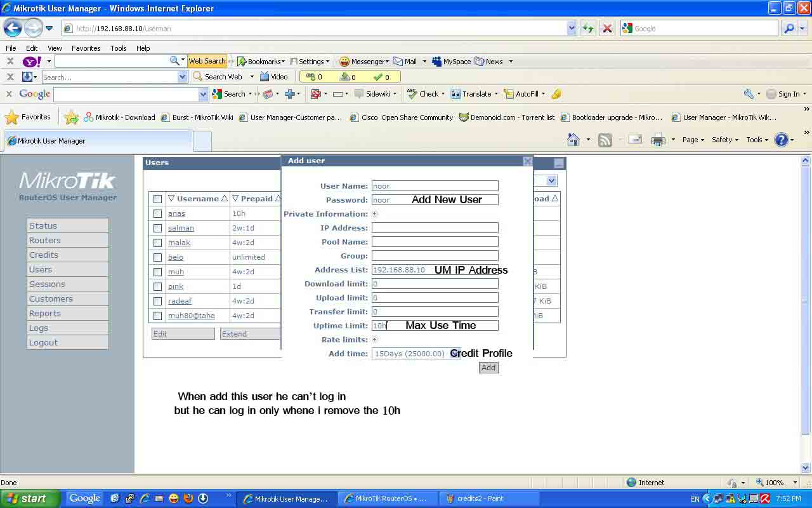Open the Bookmarks dropdown in Yahoo toolbar
The image size is (812, 508).
261,62
